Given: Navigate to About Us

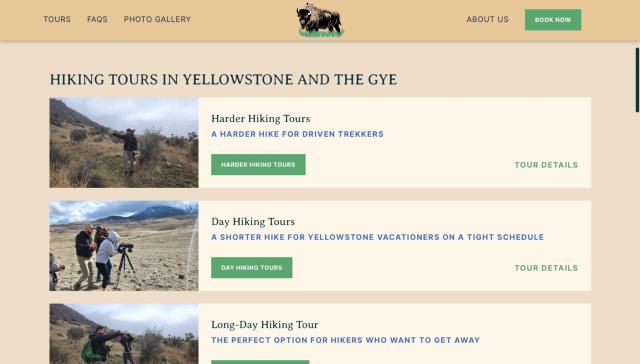Looking at the screenshot, I should (x=487, y=19).
